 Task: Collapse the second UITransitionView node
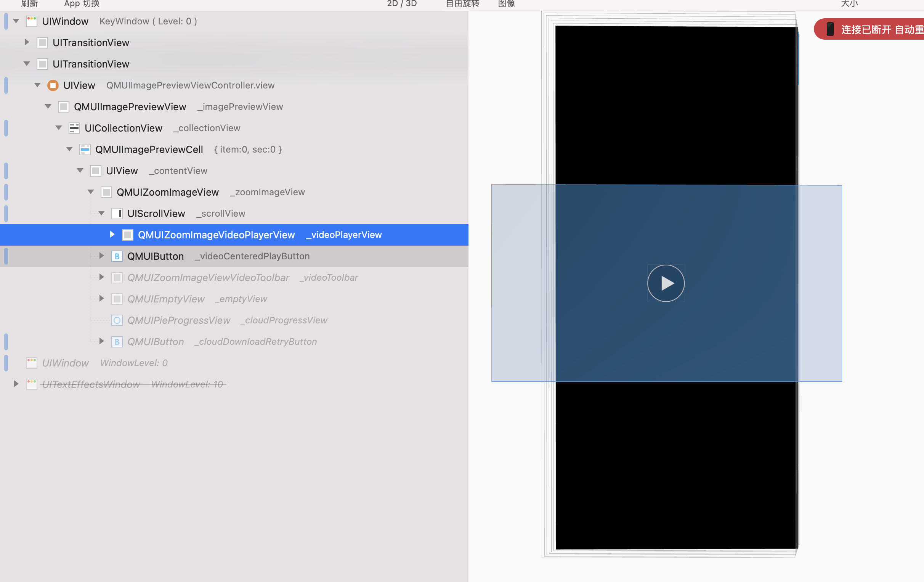coord(26,64)
